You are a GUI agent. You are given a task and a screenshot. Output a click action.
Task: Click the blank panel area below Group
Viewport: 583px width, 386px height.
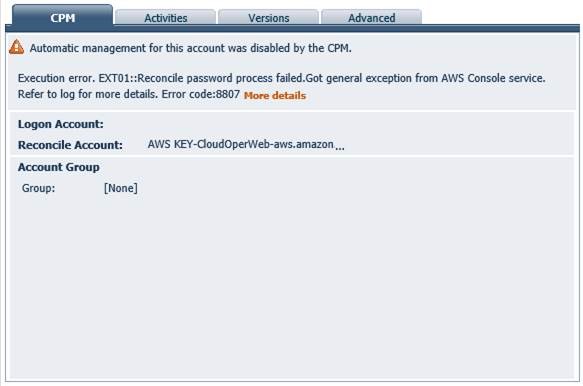click(292, 286)
